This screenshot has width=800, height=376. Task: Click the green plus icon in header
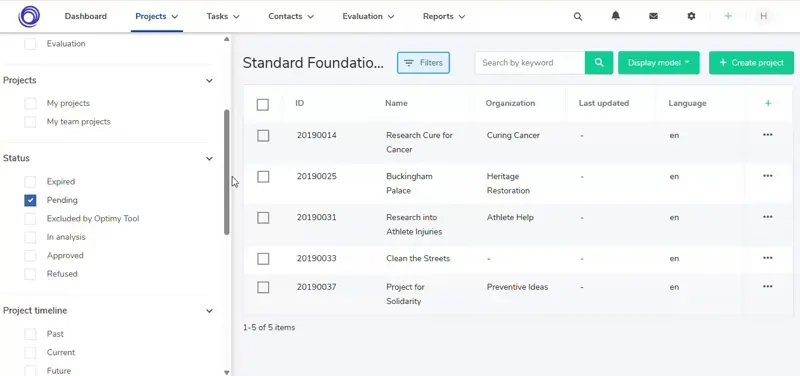pyautogui.click(x=728, y=16)
